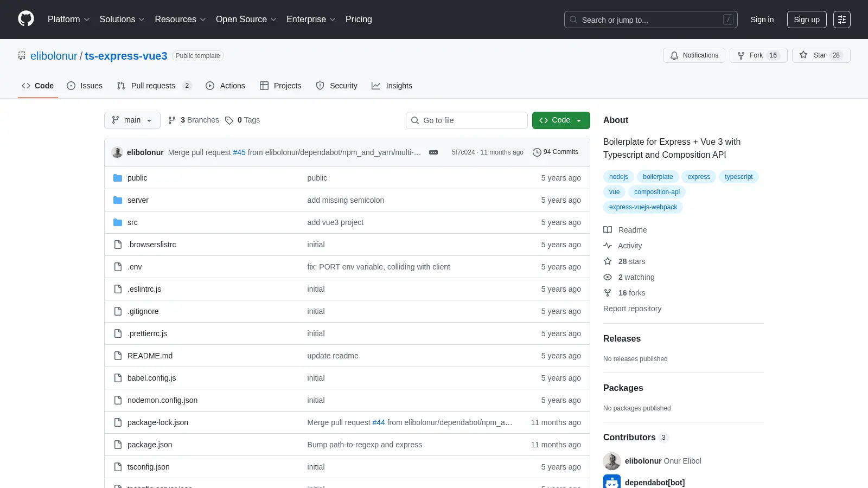Screen dimensions: 868x488
Task: Open commit 'Bump path-to-regexp and express'
Action: pos(365,445)
